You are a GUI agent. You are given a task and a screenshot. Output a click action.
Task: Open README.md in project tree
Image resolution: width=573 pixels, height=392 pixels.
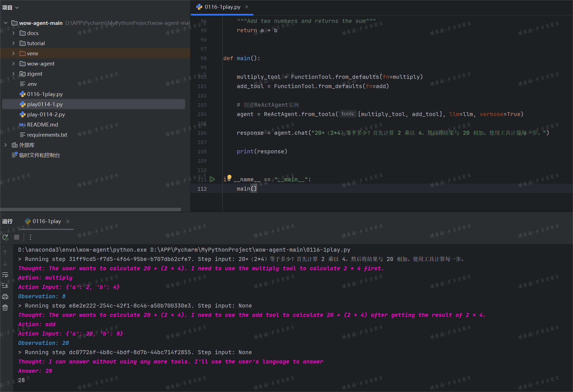[42, 125]
